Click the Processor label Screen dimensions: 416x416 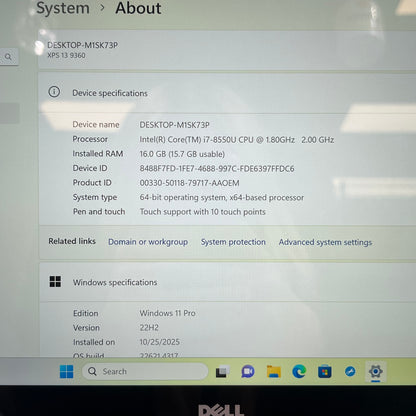point(90,139)
